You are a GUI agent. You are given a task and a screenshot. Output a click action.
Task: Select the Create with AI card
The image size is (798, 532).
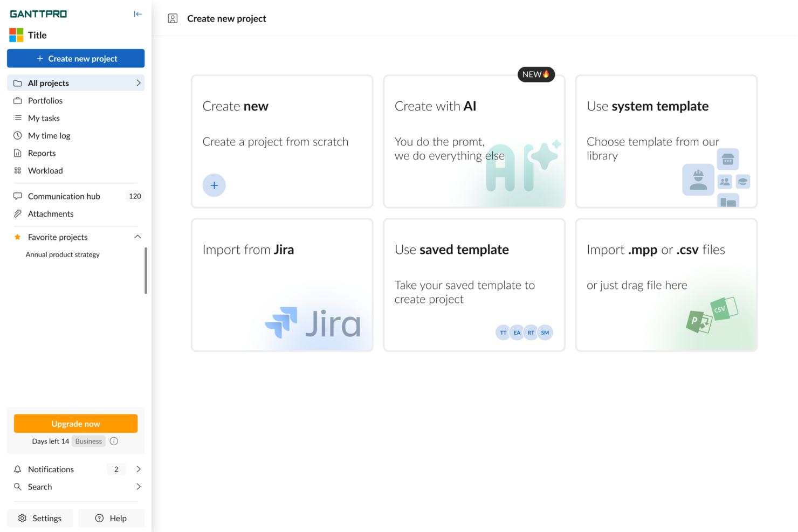(474, 142)
